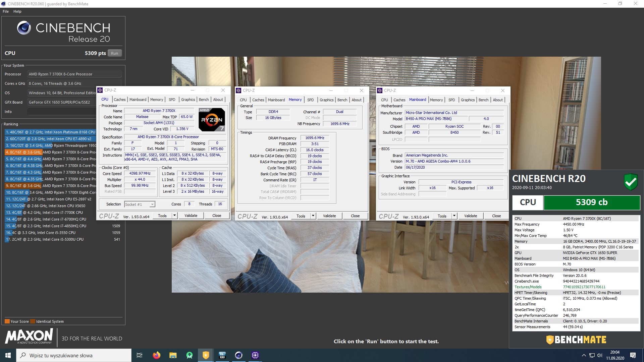
Task: Click Validate in Mainboard CPU-Z window
Action: 471,216
